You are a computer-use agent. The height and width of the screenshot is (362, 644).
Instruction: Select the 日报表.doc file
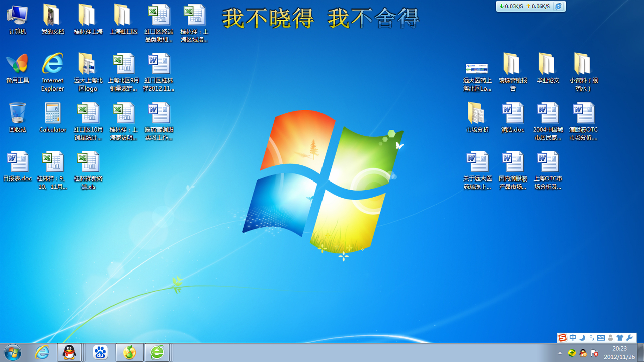pos(18,167)
